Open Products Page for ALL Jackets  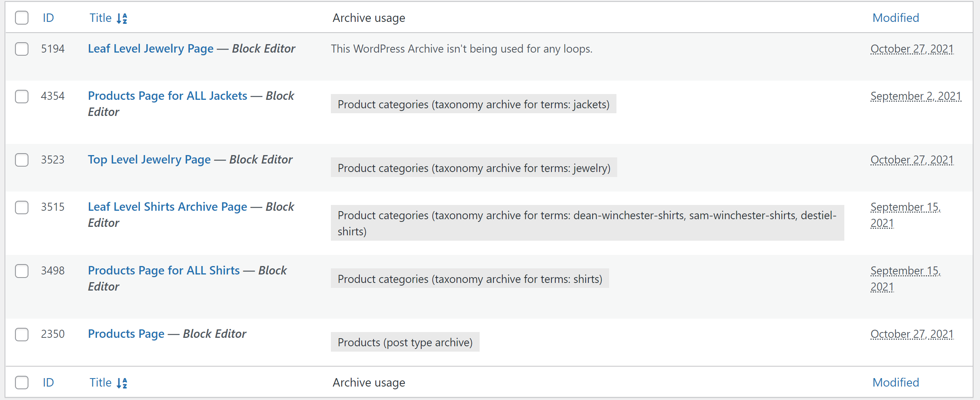pos(168,96)
